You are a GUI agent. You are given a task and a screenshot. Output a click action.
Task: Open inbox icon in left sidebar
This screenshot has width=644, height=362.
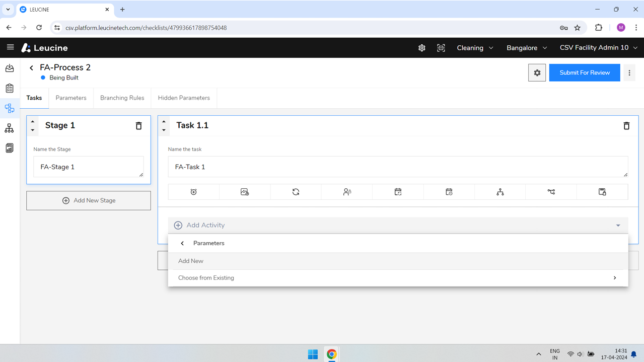click(10, 68)
